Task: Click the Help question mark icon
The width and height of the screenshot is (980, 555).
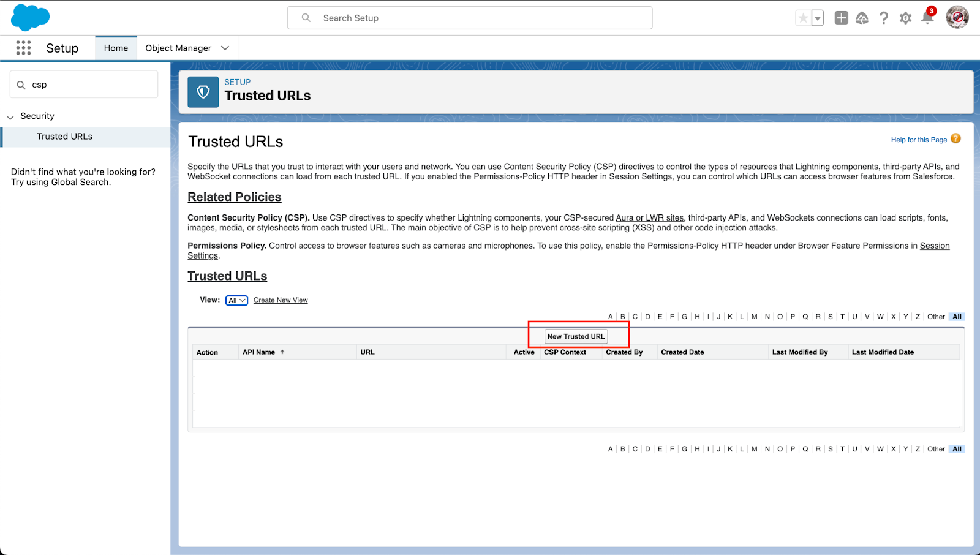Action: (884, 18)
